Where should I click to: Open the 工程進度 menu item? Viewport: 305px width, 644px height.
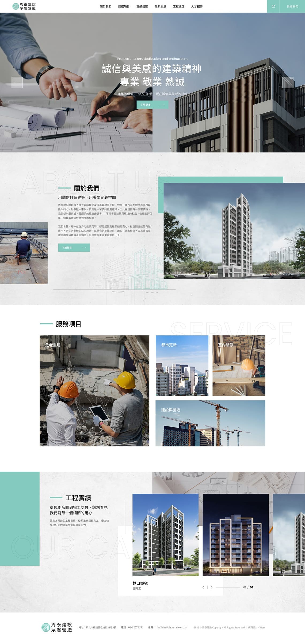click(x=178, y=6)
